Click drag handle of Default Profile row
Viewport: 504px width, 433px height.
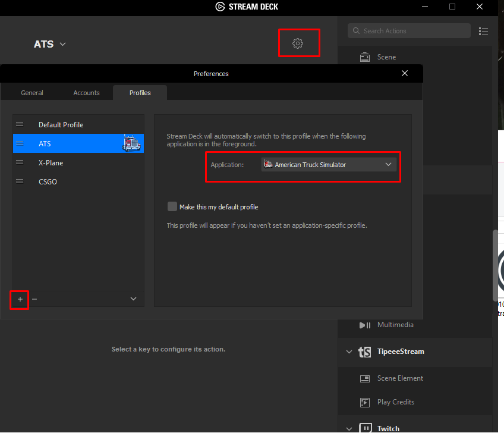click(x=20, y=124)
